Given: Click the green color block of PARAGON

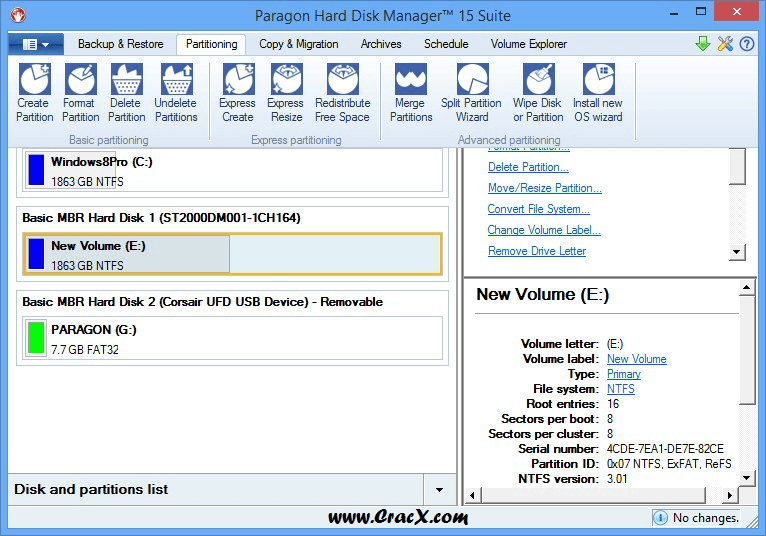Looking at the screenshot, I should [x=36, y=338].
